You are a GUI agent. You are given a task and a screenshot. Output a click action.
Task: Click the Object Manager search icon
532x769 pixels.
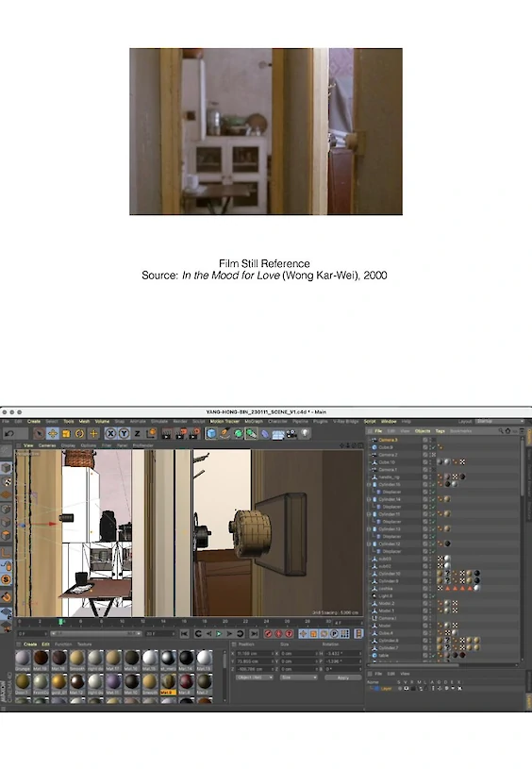tap(501, 431)
